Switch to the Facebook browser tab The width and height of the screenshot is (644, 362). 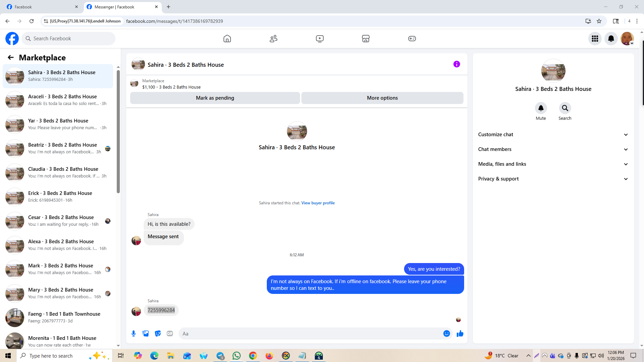41,7
